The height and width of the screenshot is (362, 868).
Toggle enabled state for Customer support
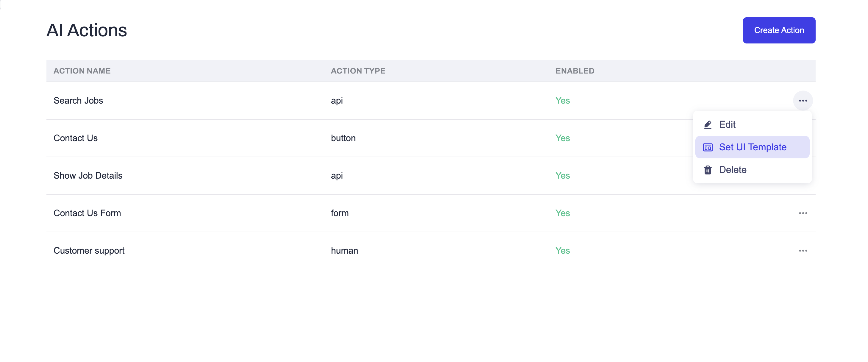(x=562, y=250)
